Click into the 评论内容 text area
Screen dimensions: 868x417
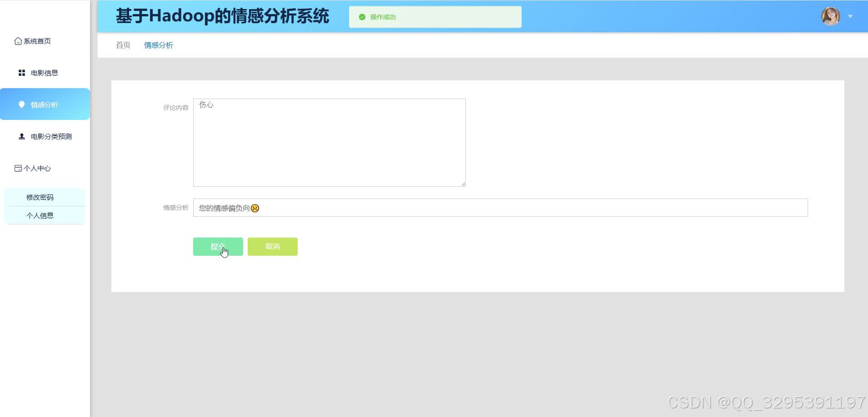point(329,143)
